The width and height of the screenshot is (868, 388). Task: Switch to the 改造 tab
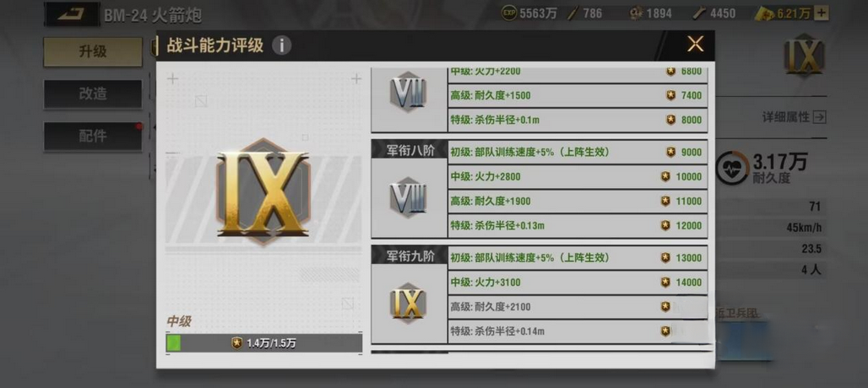click(x=93, y=94)
